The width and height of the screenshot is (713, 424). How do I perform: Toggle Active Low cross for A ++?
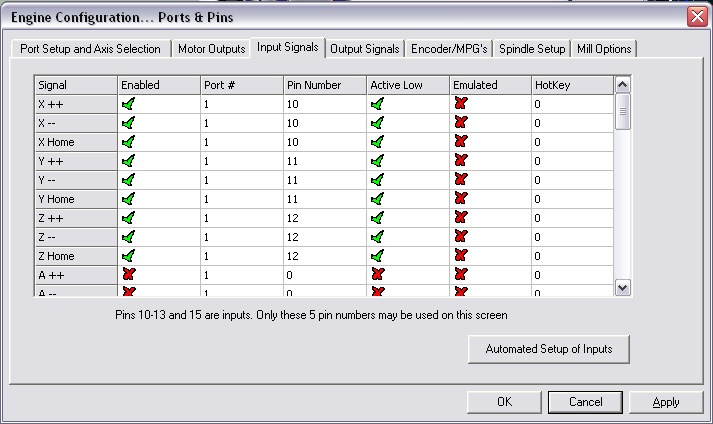tap(377, 275)
